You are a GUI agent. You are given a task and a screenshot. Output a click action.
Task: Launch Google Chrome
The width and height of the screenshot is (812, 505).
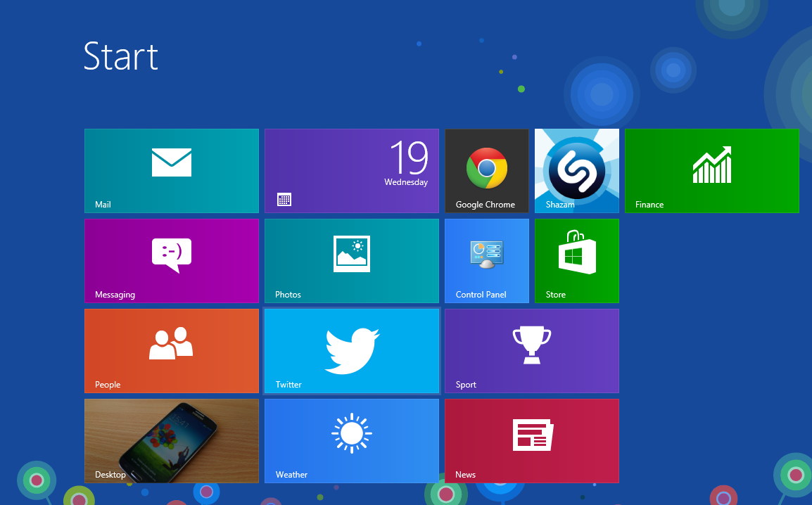[486, 171]
